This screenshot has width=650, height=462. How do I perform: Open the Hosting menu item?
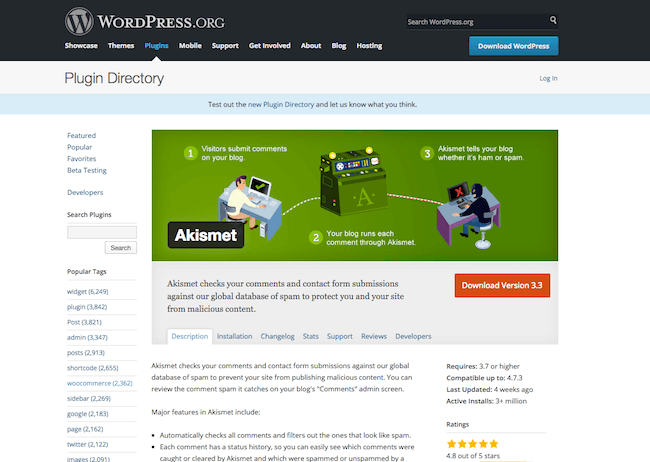pos(369,46)
